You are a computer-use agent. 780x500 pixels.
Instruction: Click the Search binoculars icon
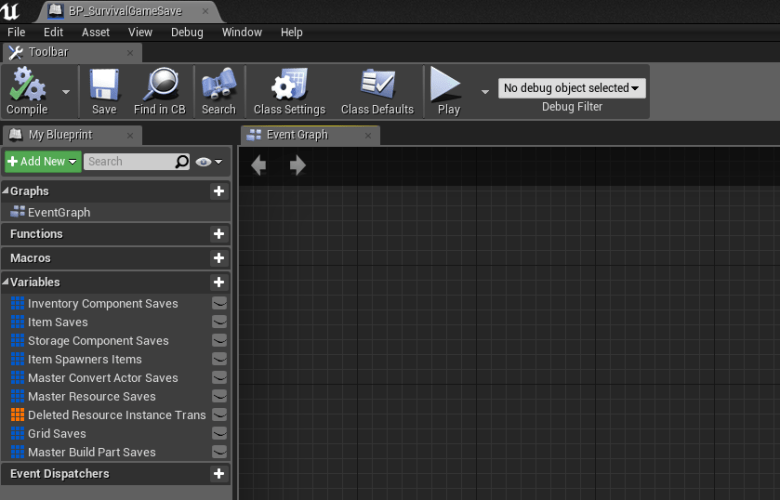pos(218,86)
